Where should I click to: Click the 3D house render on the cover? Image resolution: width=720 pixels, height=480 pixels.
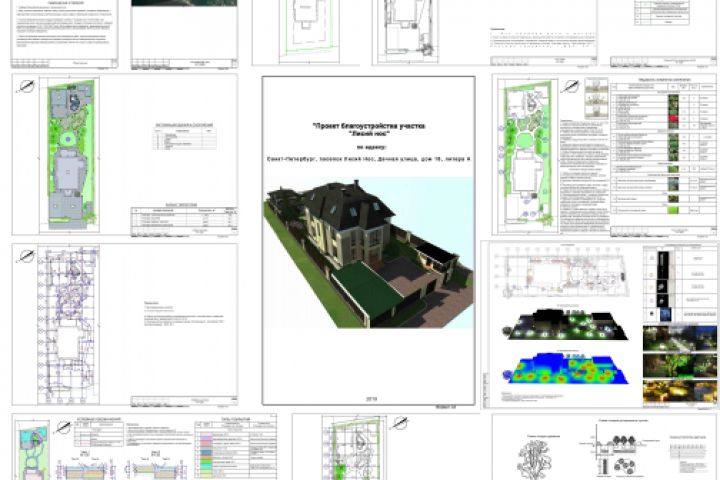pos(369,254)
